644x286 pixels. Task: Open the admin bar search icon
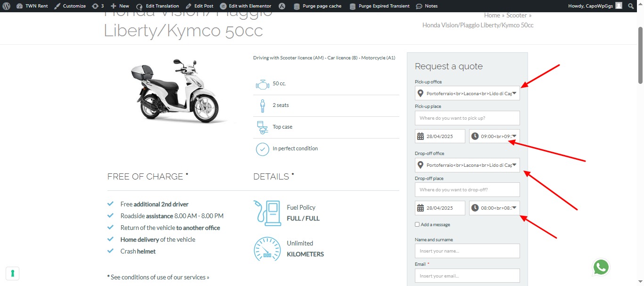pos(631,6)
